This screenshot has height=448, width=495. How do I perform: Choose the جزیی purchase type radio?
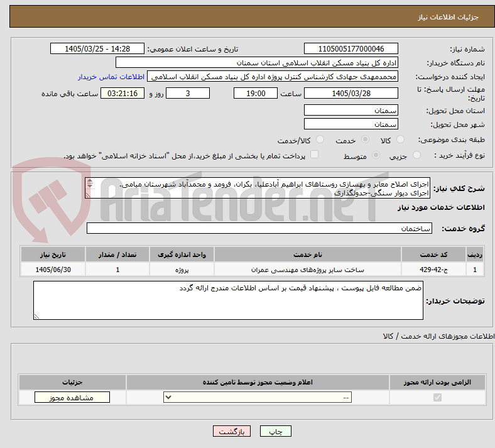pyautogui.click(x=416, y=155)
